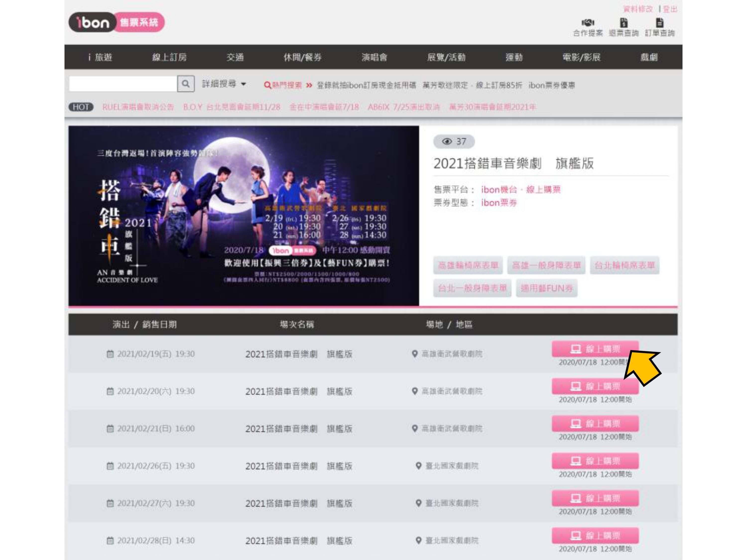747x560 pixels.
Task: Open the i 旅遊 menu
Action: click(100, 57)
